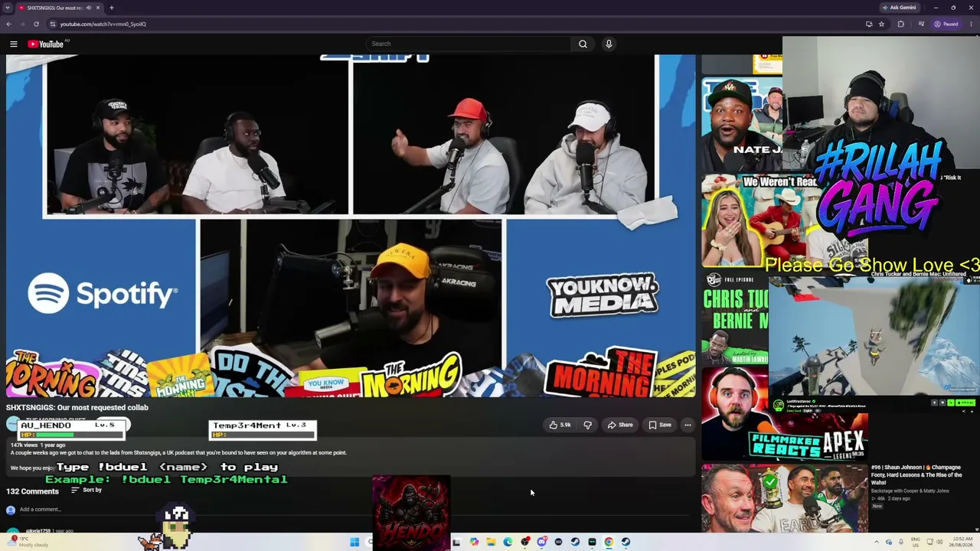The image size is (980, 551).
Task: Open the Nate J recommended video thumbnail
Action: click(x=742, y=124)
